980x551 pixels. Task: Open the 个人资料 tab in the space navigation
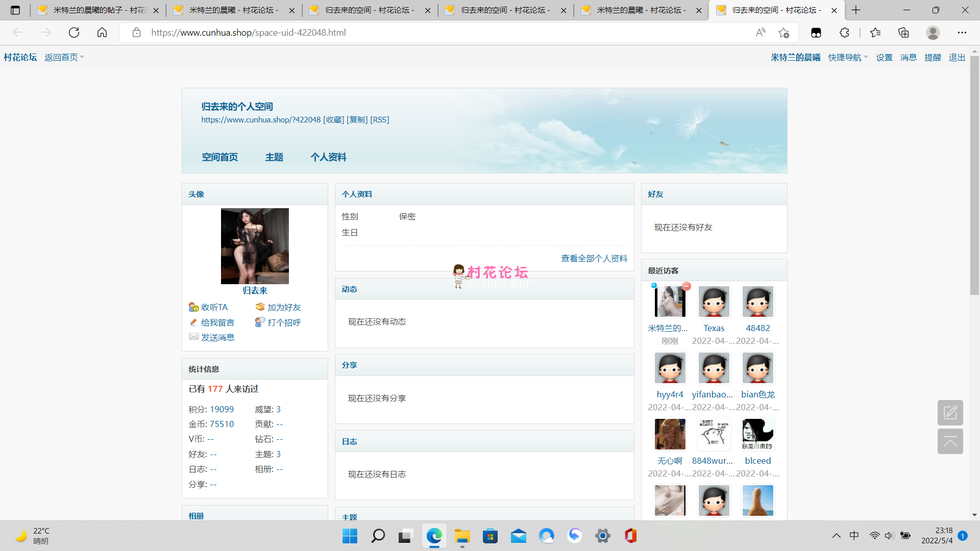coord(328,157)
